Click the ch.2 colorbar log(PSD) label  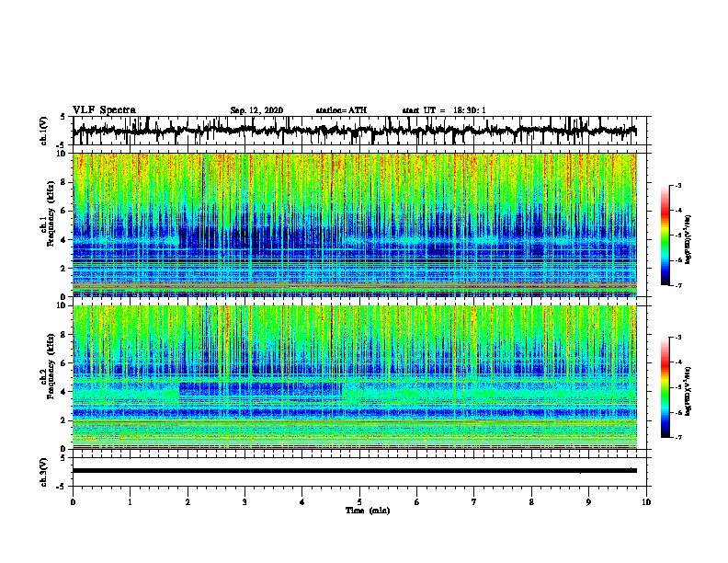coord(688,391)
